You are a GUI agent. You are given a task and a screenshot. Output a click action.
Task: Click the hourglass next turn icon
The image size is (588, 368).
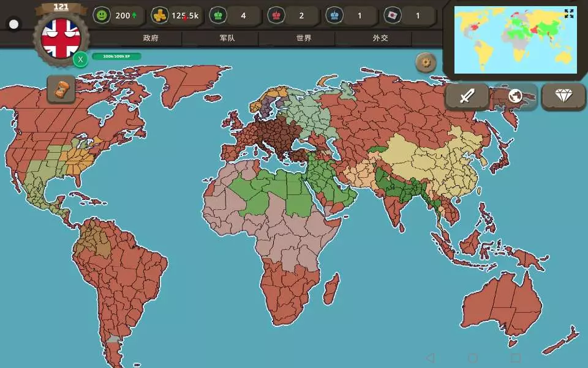61,90
